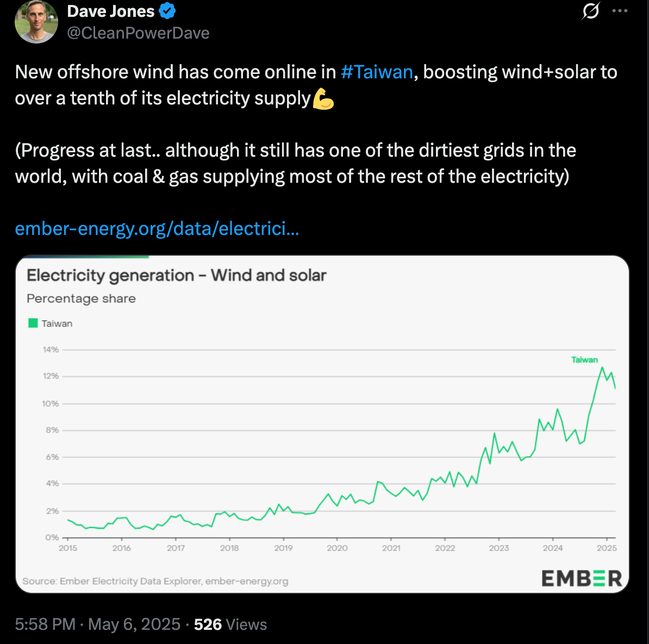649x644 pixels.
Task: Click the @CleanPowerDave handle
Action: coord(138,33)
